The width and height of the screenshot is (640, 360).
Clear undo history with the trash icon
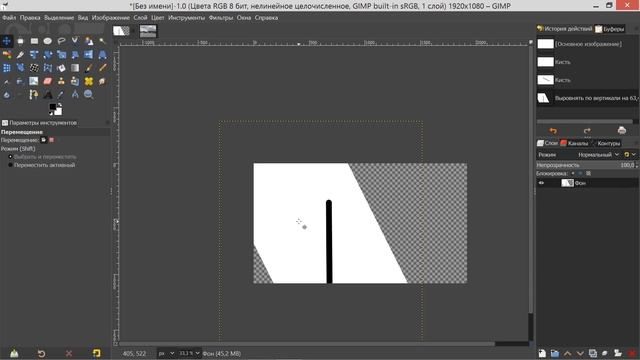pos(622,130)
